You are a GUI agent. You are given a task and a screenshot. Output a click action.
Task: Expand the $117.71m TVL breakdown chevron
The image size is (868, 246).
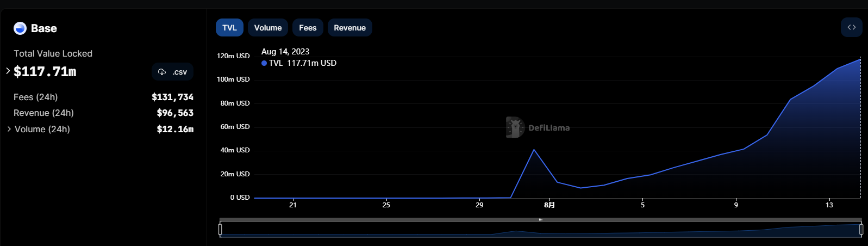[8, 71]
